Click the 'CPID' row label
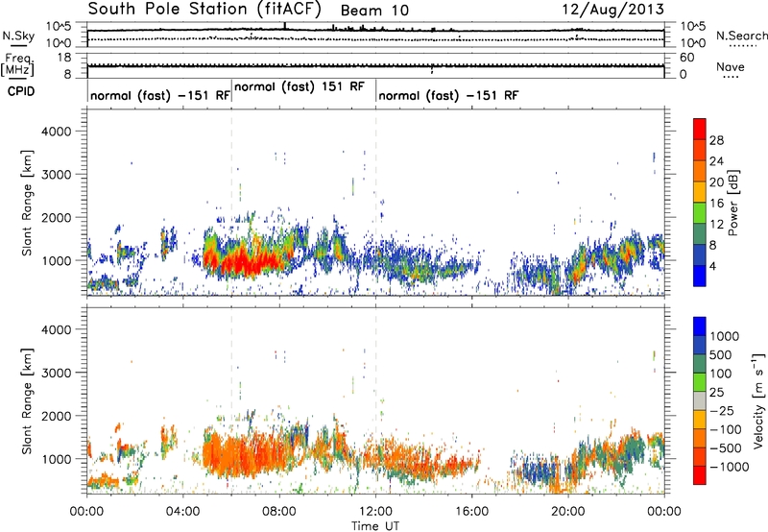 (x=21, y=91)
